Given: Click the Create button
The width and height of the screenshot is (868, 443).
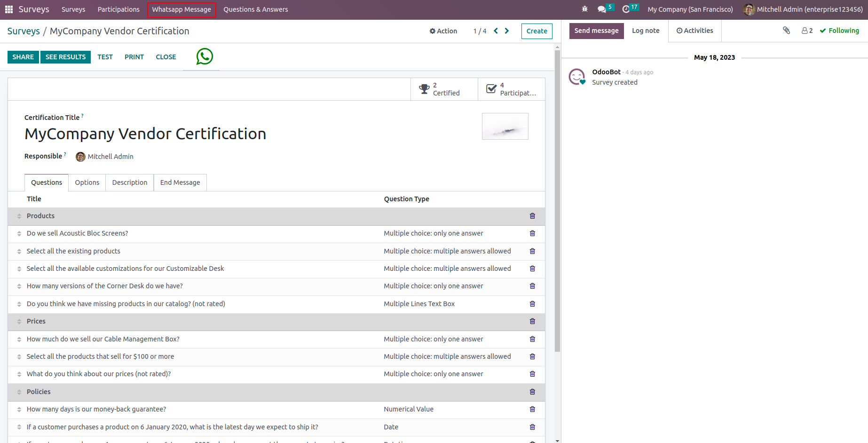Looking at the screenshot, I should pyautogui.click(x=537, y=31).
